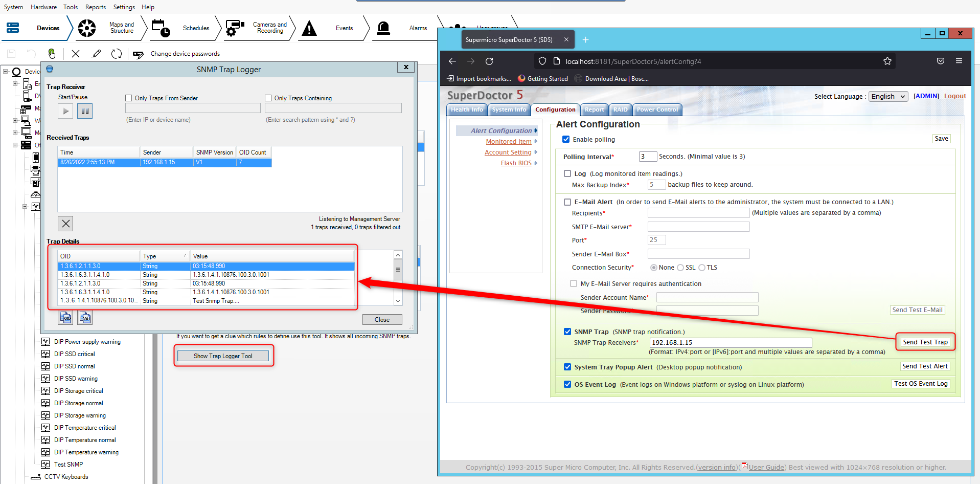
Task: Select TLS connection security
Action: click(702, 268)
